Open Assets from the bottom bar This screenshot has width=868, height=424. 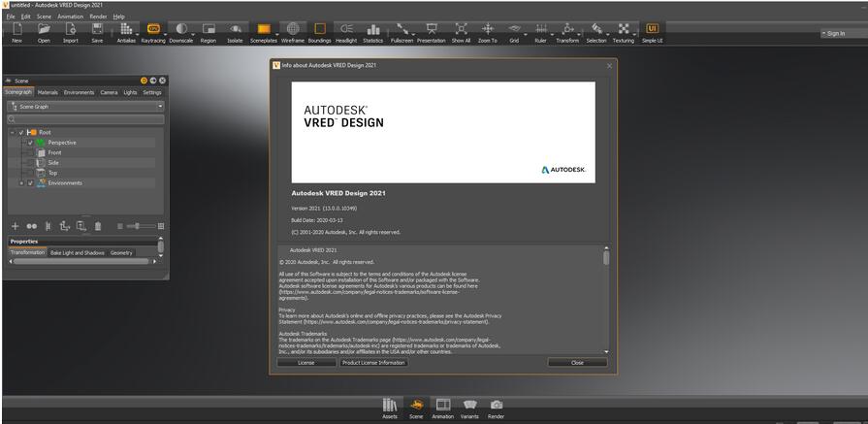tap(390, 409)
